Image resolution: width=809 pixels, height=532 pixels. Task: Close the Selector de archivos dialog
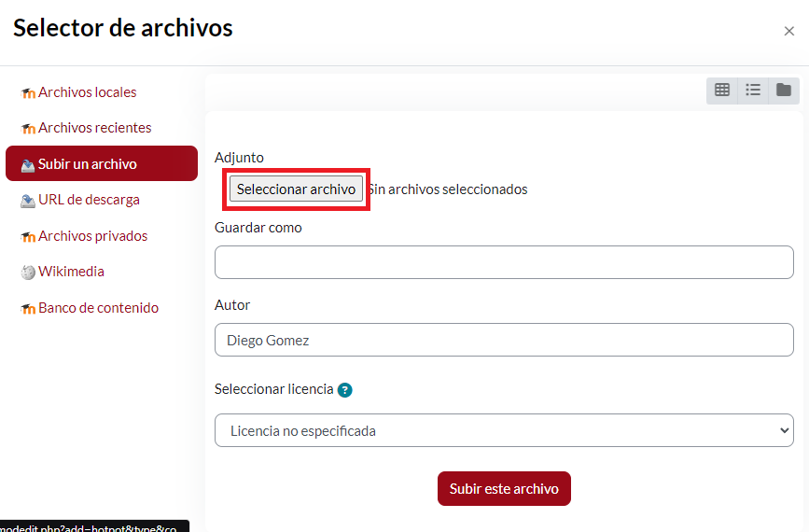788,32
